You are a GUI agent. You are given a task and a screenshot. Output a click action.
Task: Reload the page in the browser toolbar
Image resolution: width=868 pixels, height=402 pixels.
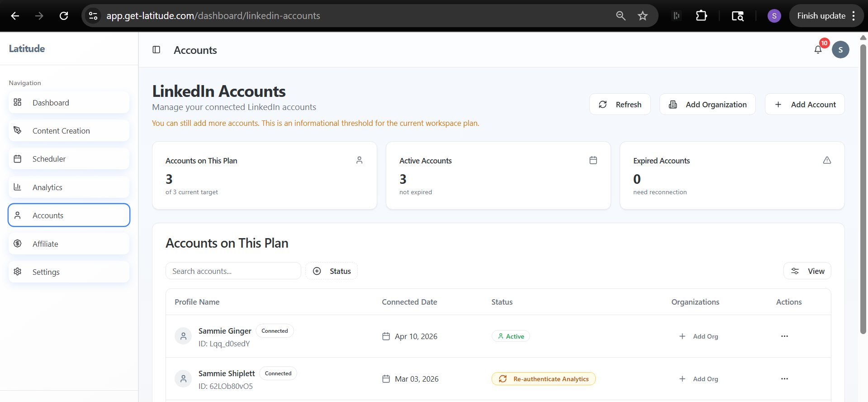[x=64, y=16]
